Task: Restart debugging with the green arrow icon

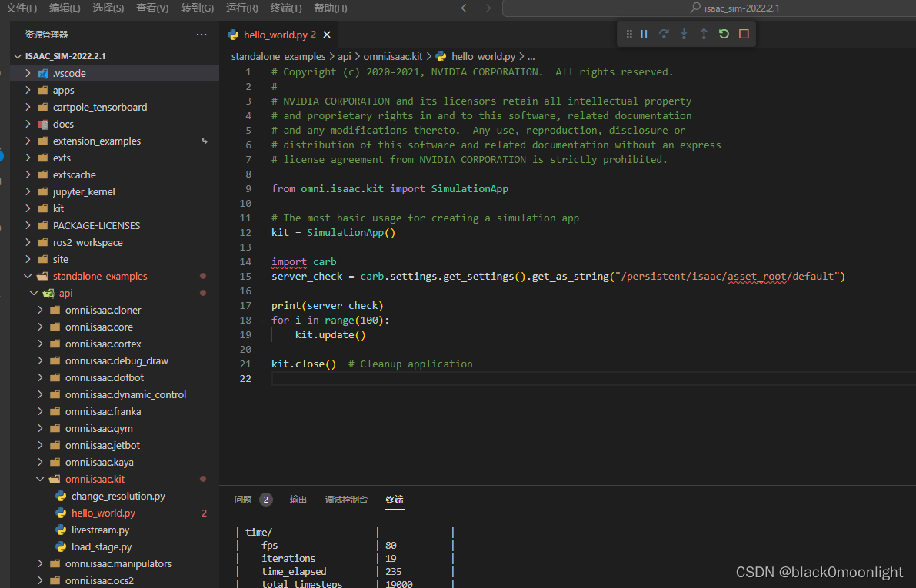Action: tap(724, 34)
